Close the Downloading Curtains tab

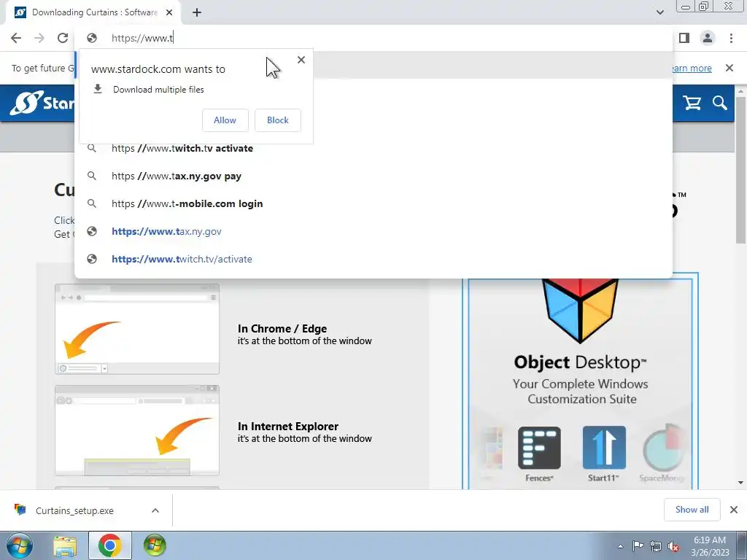click(169, 12)
